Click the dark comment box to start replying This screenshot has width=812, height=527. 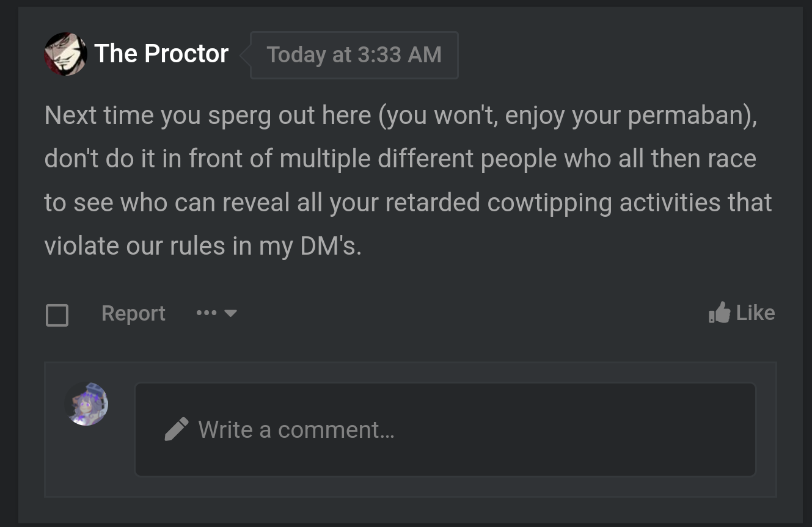click(445, 429)
